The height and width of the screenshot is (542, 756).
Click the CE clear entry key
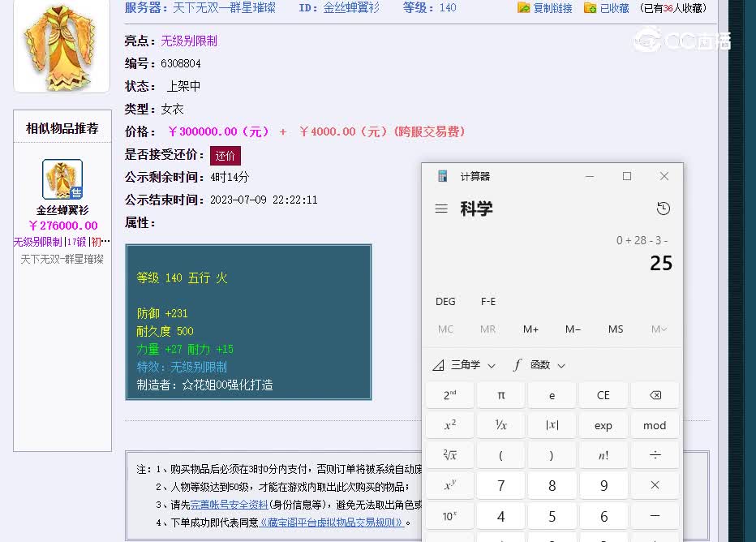[x=604, y=395]
